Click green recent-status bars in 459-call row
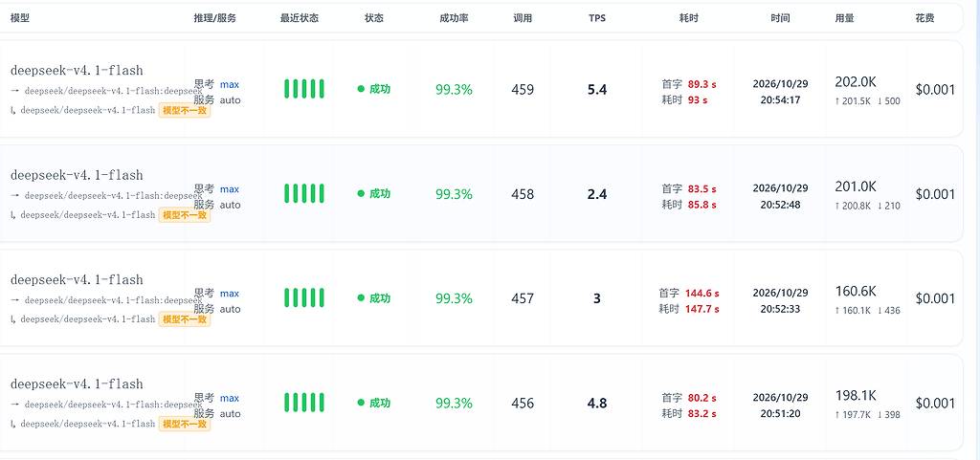The height and width of the screenshot is (460, 980). [303, 89]
